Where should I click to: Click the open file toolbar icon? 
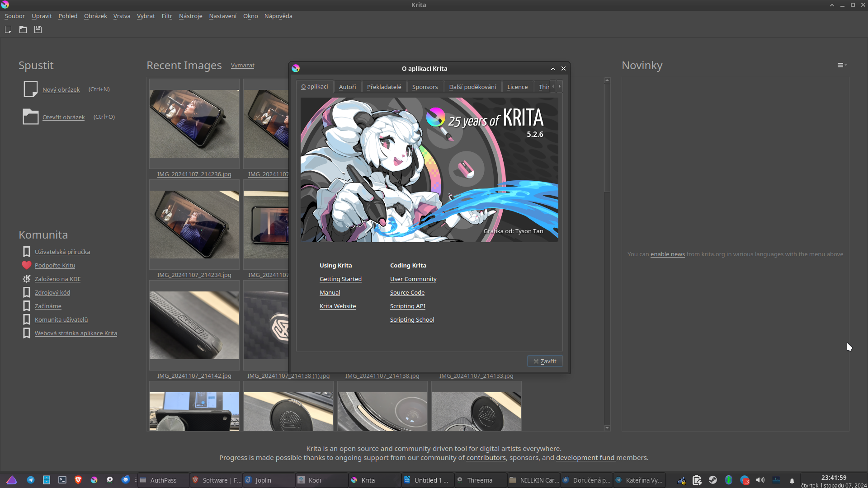pyautogui.click(x=23, y=29)
